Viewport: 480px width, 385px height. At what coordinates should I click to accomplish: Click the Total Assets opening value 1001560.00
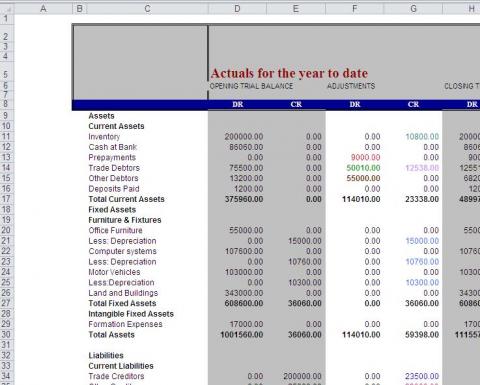point(242,335)
